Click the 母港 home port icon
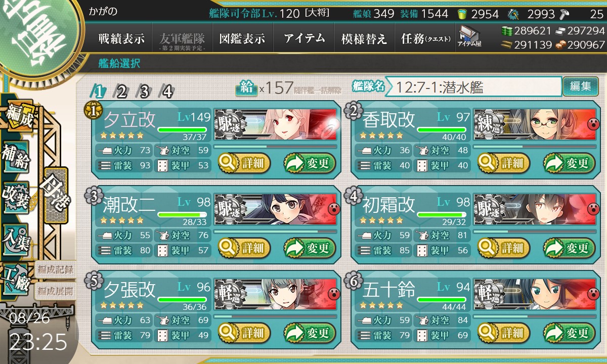 coord(55,196)
